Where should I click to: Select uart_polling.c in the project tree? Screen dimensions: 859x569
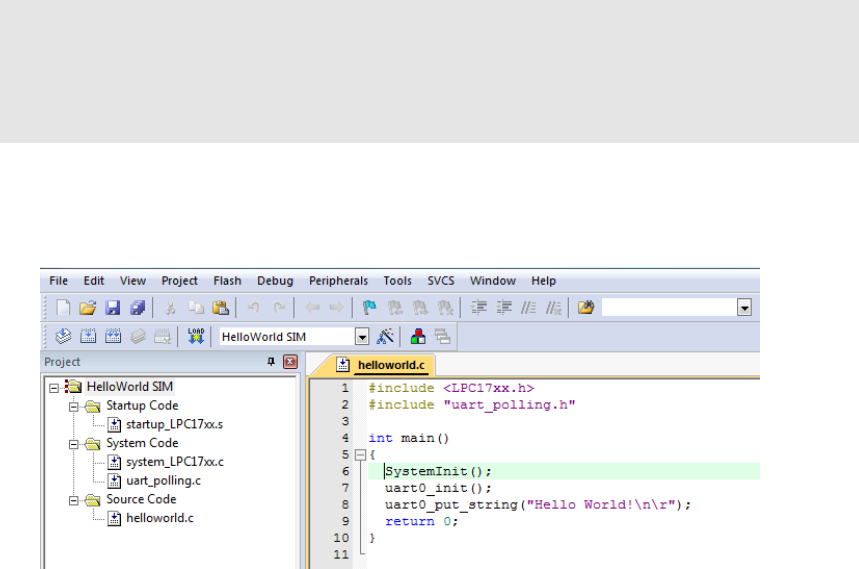[x=162, y=481]
